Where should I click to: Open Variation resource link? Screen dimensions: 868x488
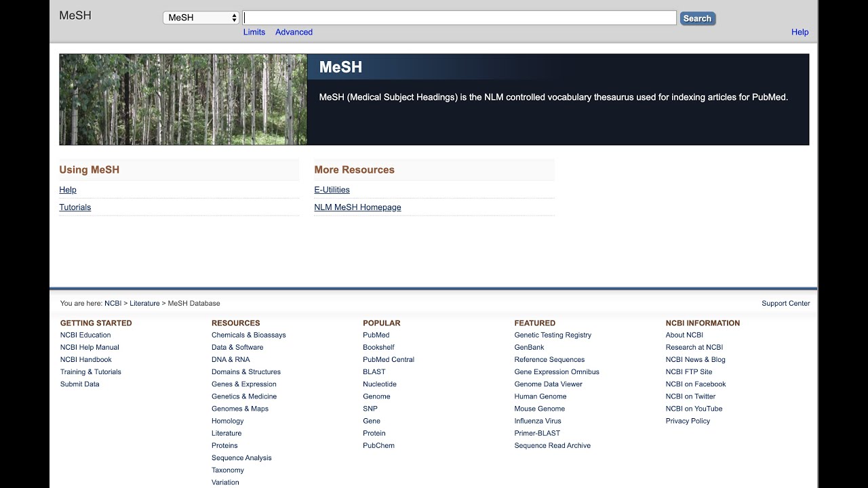(225, 482)
